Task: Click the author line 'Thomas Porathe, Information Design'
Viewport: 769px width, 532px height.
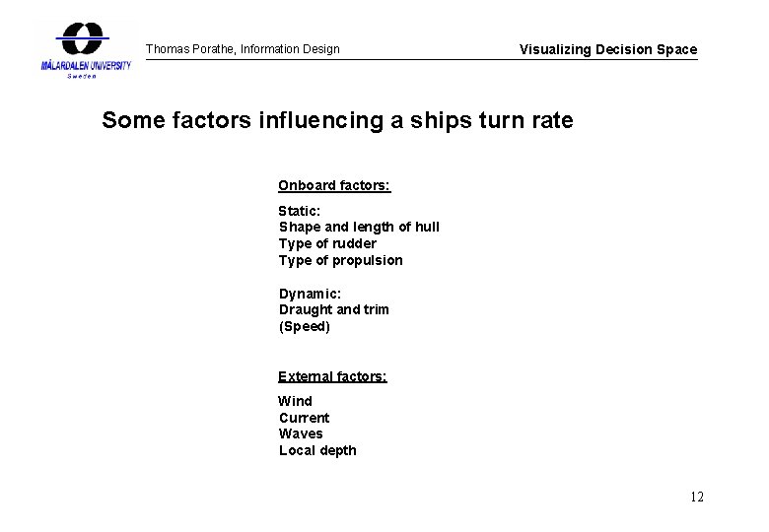Action: pyautogui.click(x=243, y=49)
